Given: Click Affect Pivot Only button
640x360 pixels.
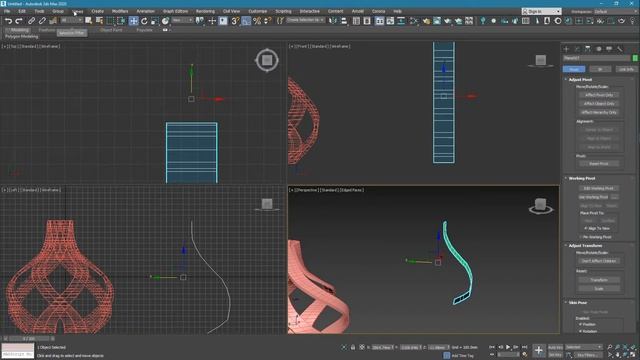Looking at the screenshot, I should click(x=599, y=95).
